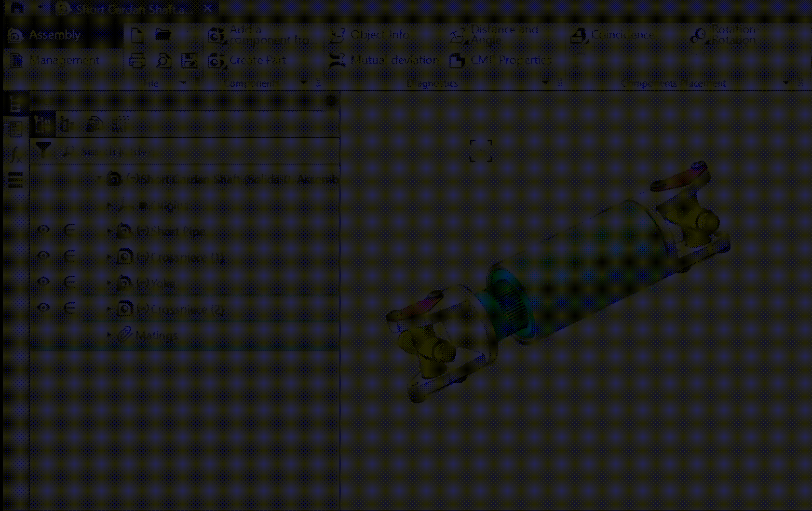Toggle visibility of Crosspiece (1)
Screen dimensions: 812x511
point(44,256)
